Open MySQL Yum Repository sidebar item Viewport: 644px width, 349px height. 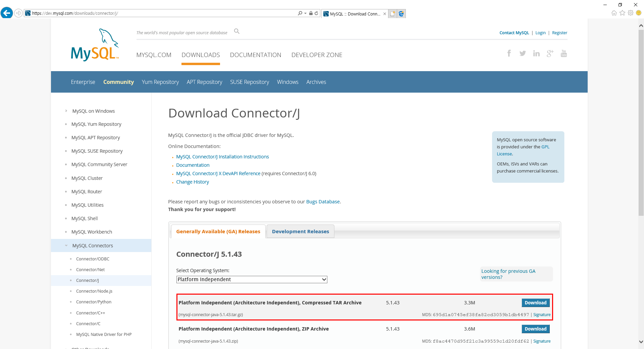tap(96, 124)
